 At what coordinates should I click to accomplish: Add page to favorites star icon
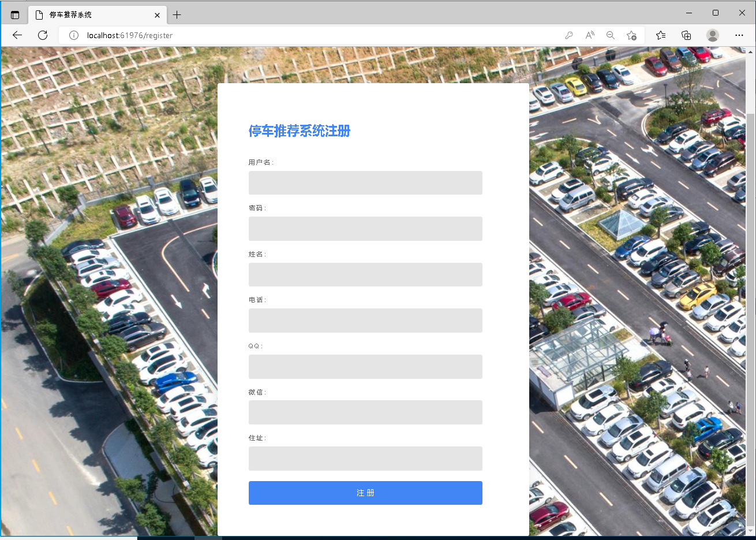(631, 35)
